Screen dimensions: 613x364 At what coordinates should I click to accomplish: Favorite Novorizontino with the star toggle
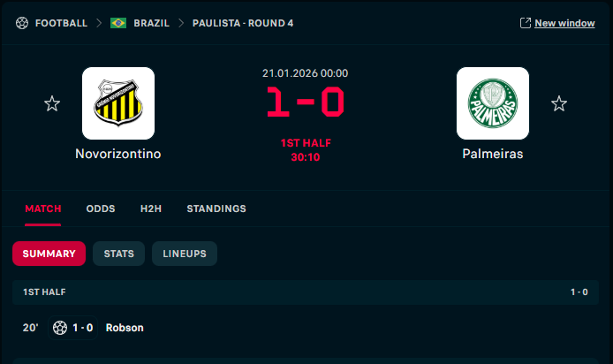point(52,104)
